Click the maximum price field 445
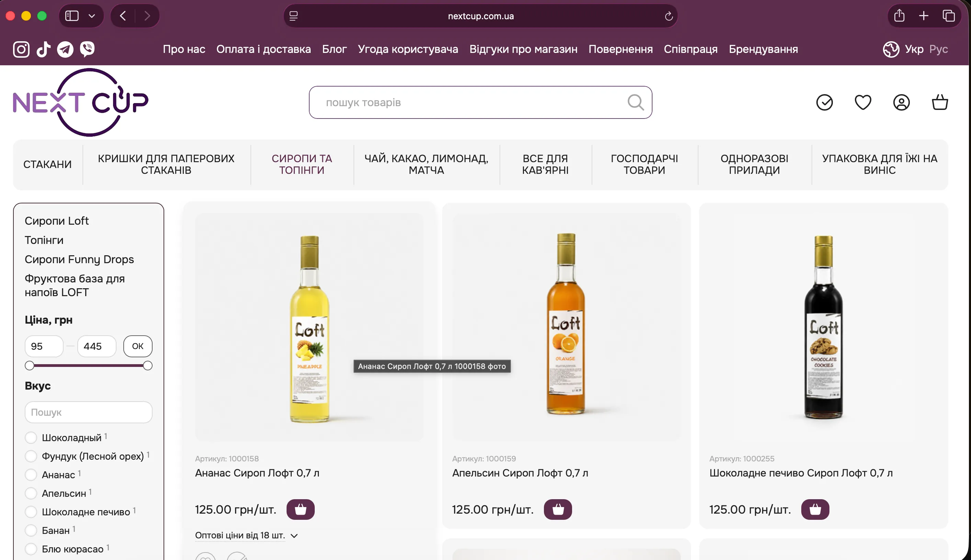 (97, 346)
